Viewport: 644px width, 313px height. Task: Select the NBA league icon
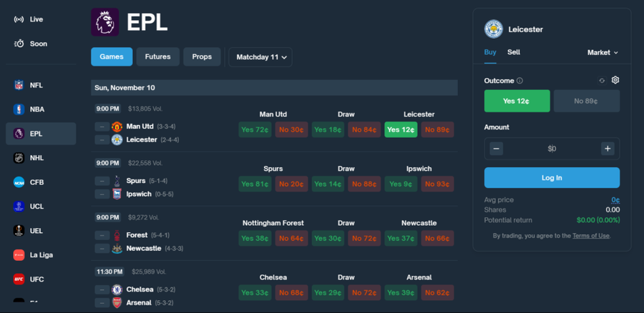19,109
